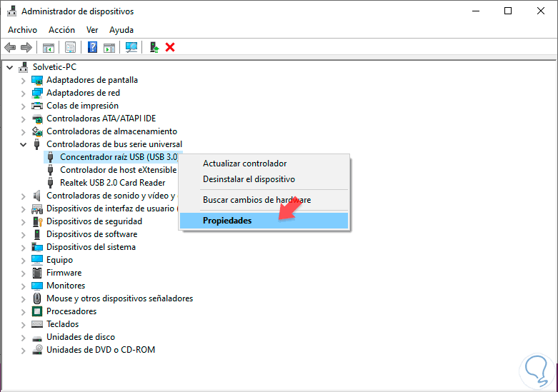The width and height of the screenshot is (558, 392).
Task: Click the Colas de impresión printer icon
Action: coord(37,106)
